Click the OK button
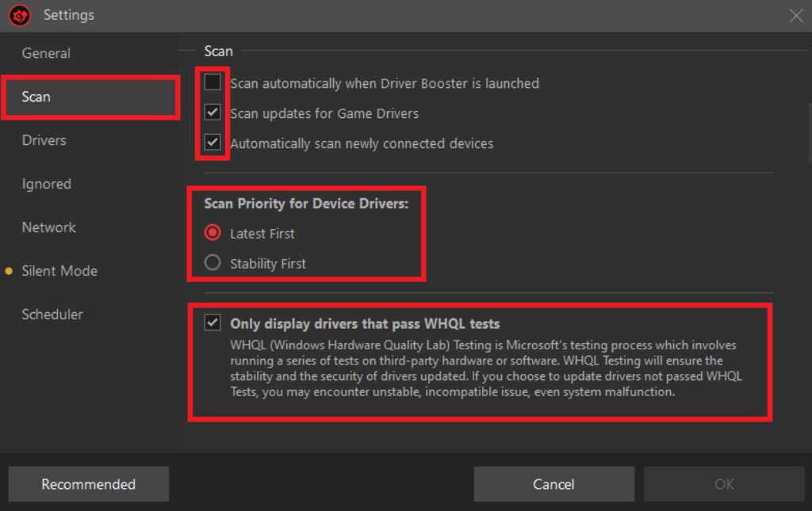Viewport: 812px width, 511px height. [724, 484]
